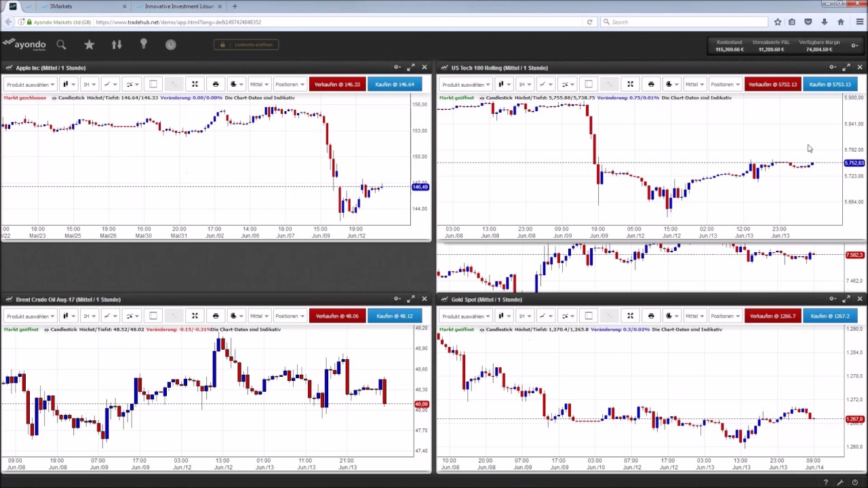Open the browser hamburger menu
Screen dimensions: 868x488
[x=859, y=22]
